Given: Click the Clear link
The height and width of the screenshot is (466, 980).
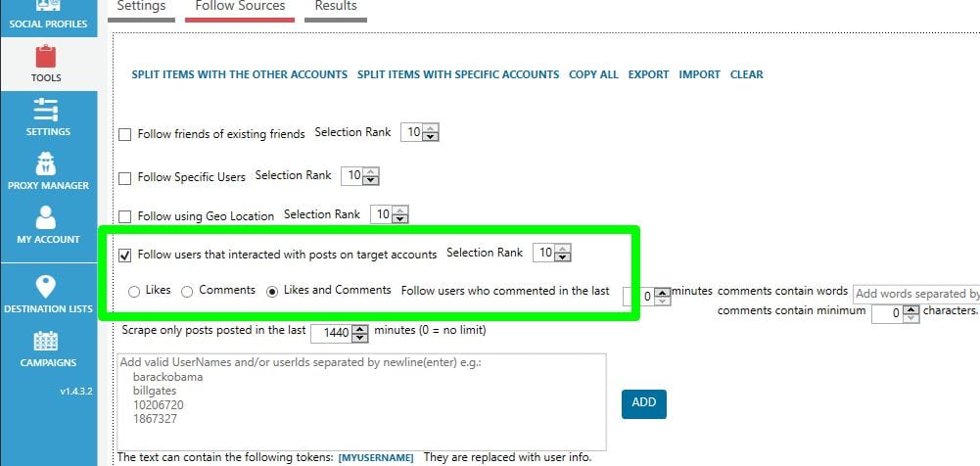Looking at the screenshot, I should [746, 74].
